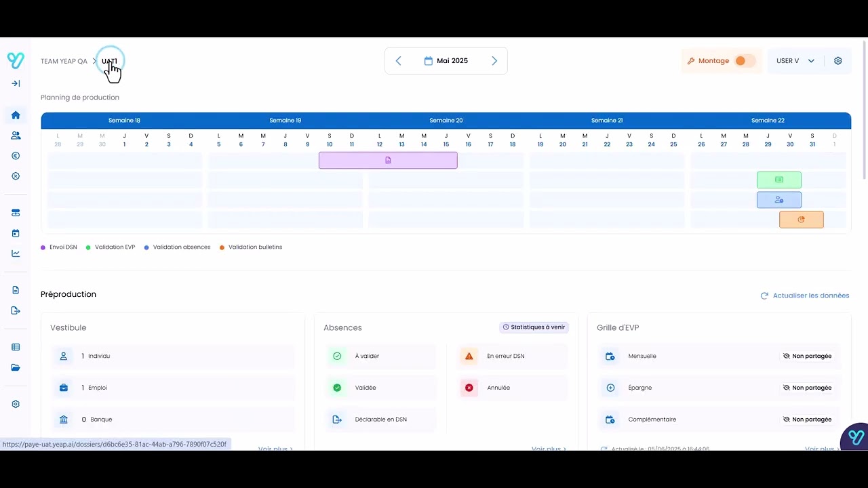Open the settings gear next to USER V
868x488 pixels.
coord(838,61)
